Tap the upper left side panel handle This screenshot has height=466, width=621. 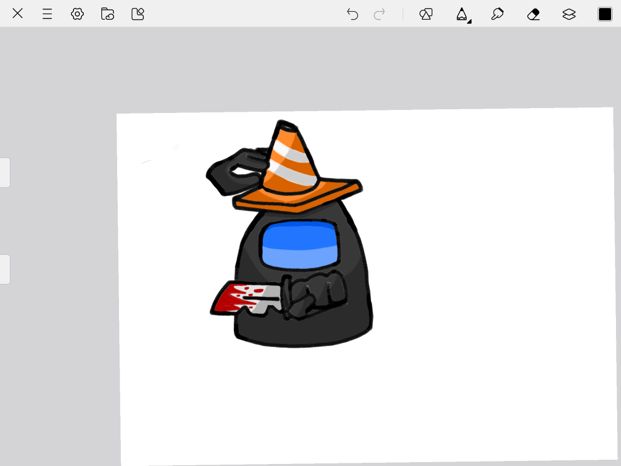tap(4, 172)
